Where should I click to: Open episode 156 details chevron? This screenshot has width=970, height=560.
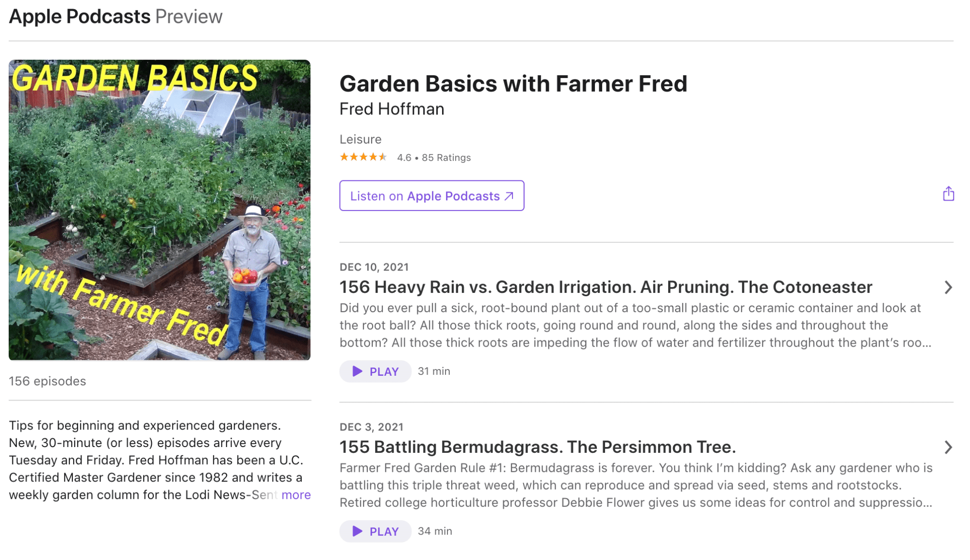(948, 288)
